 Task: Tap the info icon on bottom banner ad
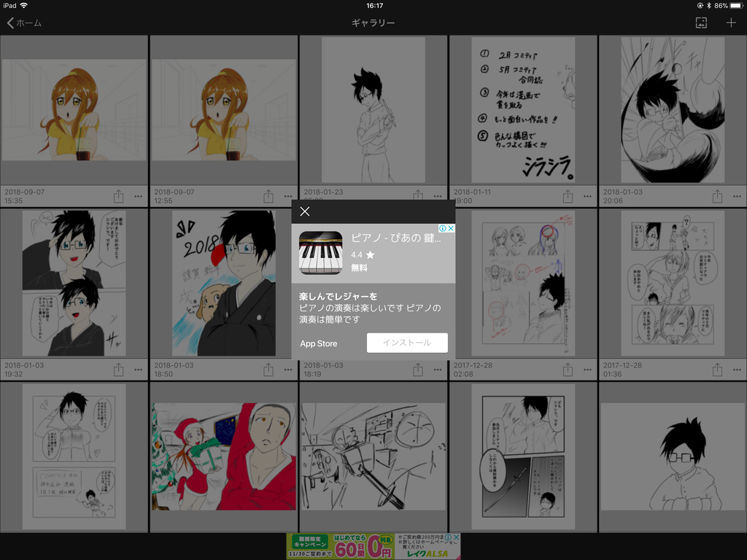point(448,537)
